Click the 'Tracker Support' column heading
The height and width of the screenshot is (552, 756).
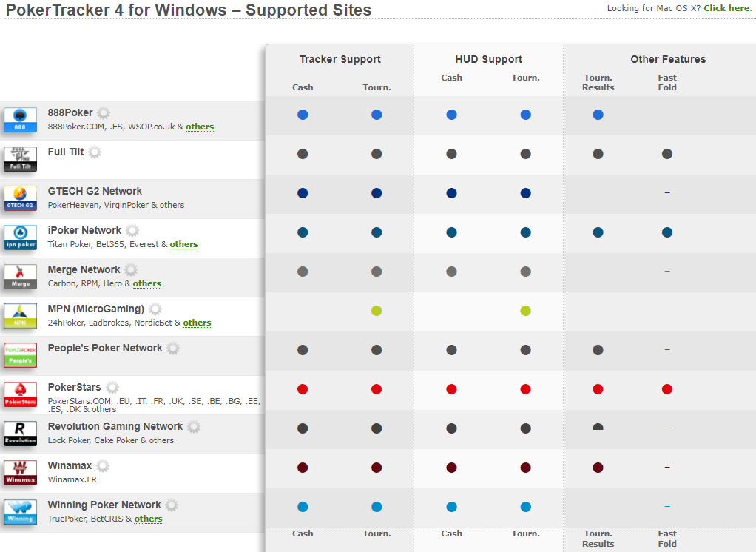pos(340,59)
